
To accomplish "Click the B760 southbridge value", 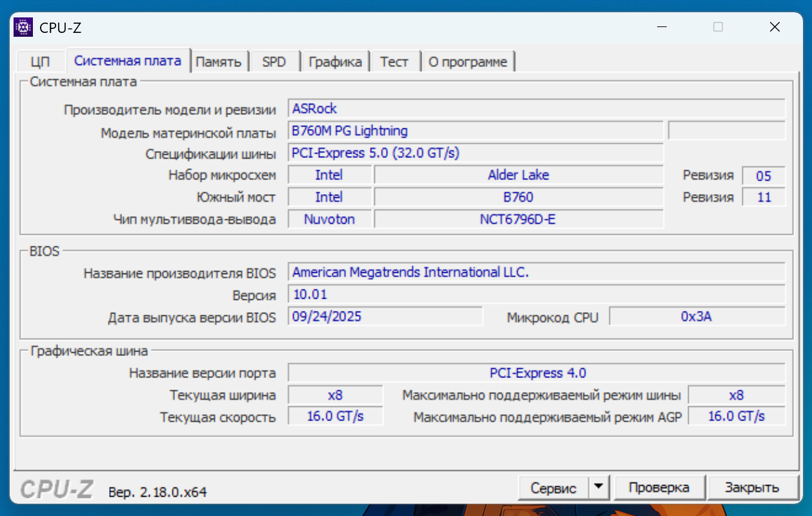I will click(518, 197).
